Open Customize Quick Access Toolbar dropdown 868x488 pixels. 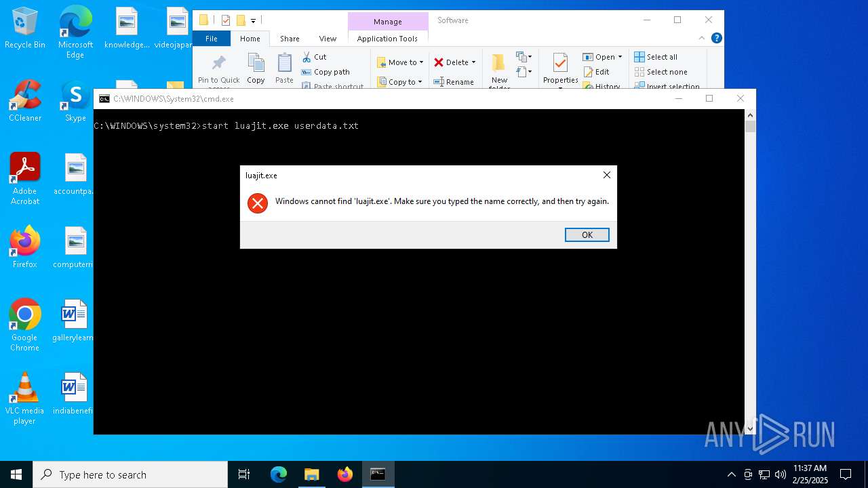pos(253,20)
